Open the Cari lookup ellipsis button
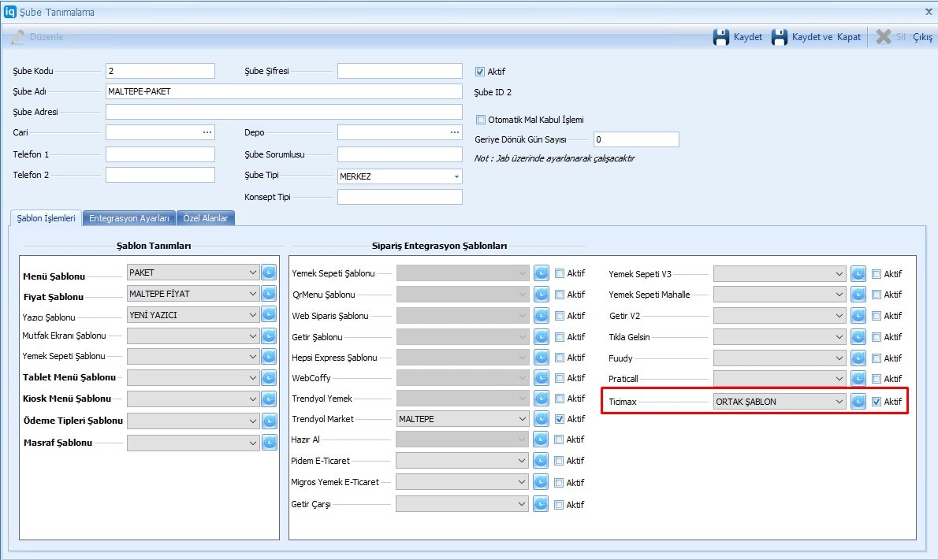The height and width of the screenshot is (560, 938). [207, 132]
